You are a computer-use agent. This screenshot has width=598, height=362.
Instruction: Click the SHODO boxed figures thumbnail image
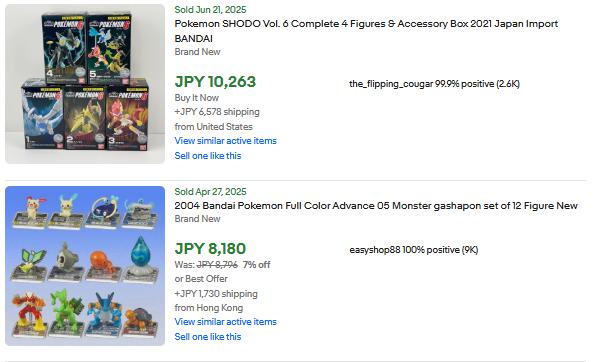point(85,84)
